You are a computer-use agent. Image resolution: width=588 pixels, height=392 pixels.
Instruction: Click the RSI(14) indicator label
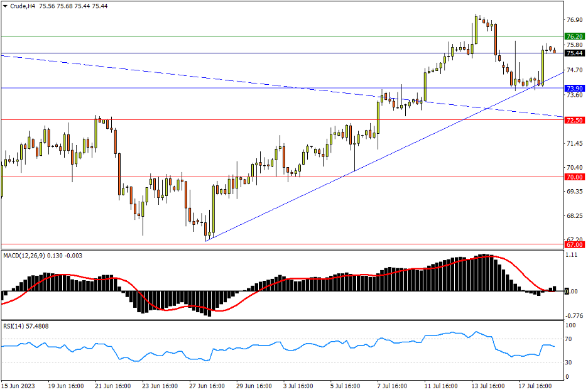tap(16, 326)
